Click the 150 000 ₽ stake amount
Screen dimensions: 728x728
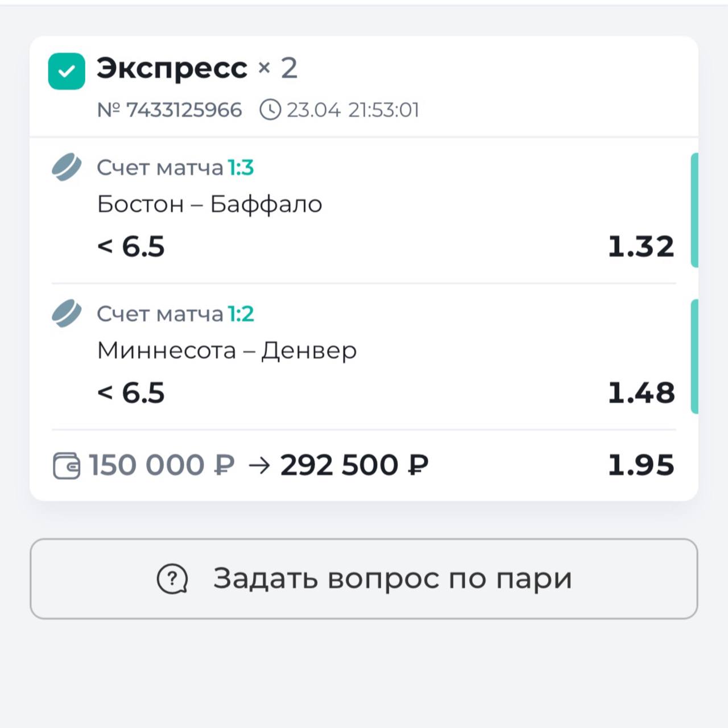tap(162, 465)
